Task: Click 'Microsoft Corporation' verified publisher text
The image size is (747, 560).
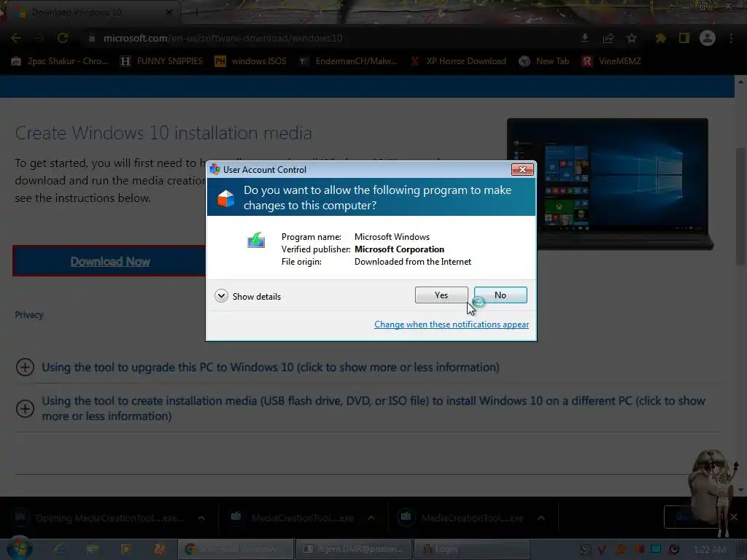Action: pos(399,249)
